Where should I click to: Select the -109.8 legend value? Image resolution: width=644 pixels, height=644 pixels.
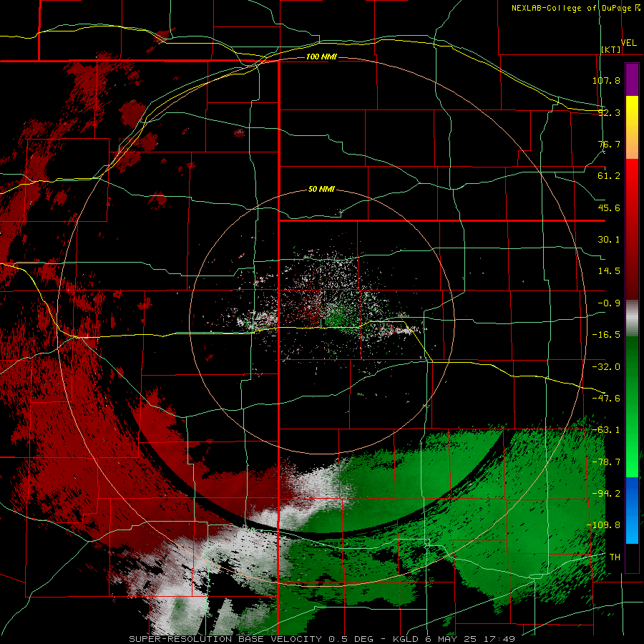pos(604,525)
